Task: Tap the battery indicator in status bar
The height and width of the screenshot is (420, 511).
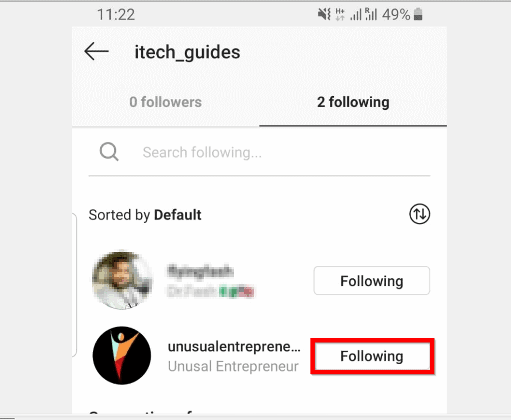Action: [x=418, y=14]
